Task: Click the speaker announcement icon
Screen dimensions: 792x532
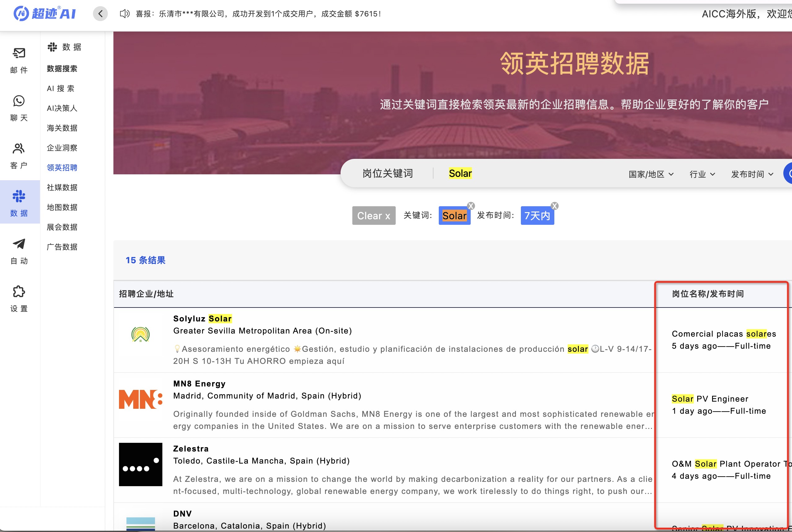Action: (125, 14)
